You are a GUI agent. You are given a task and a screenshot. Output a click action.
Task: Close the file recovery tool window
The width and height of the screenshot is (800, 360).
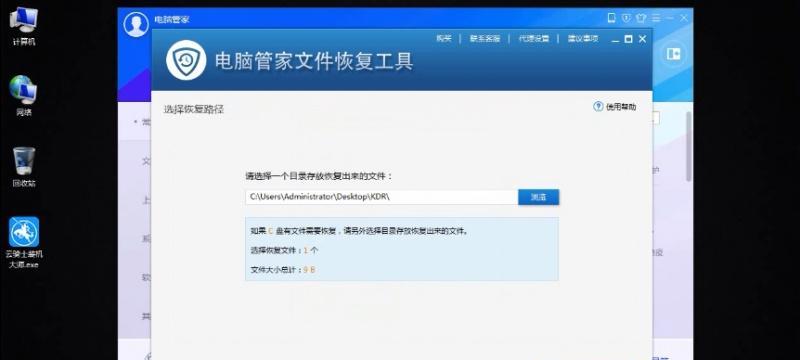tap(642, 39)
